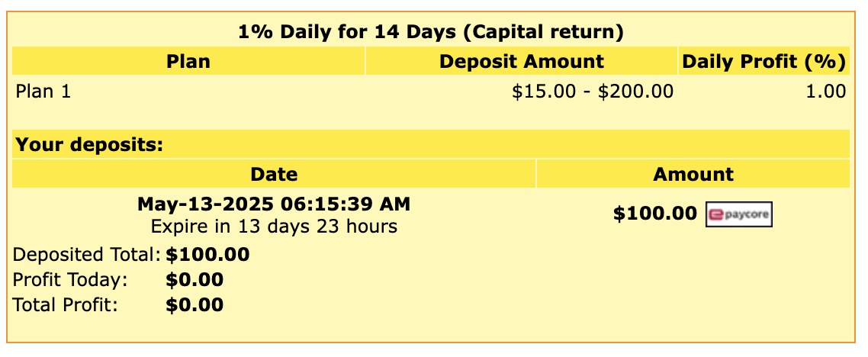Click the 1.00 daily profit value
Screen dimensions: 868x357
(826, 92)
